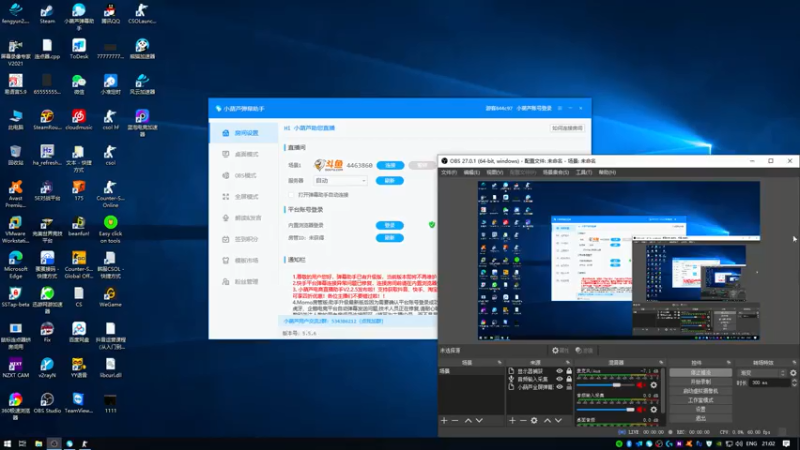This screenshot has height=450, width=800.
Task: Open the View menu in OBS
Action: (494, 172)
